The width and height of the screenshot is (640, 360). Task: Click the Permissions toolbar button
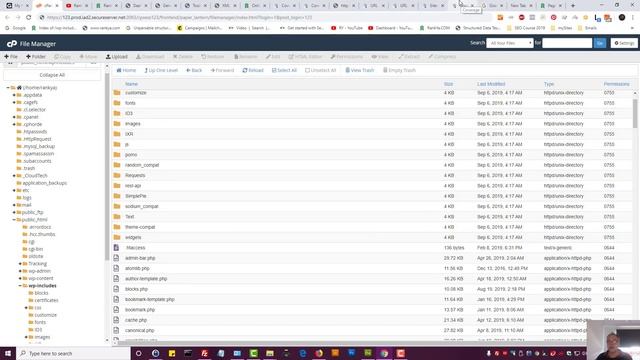coord(347,57)
